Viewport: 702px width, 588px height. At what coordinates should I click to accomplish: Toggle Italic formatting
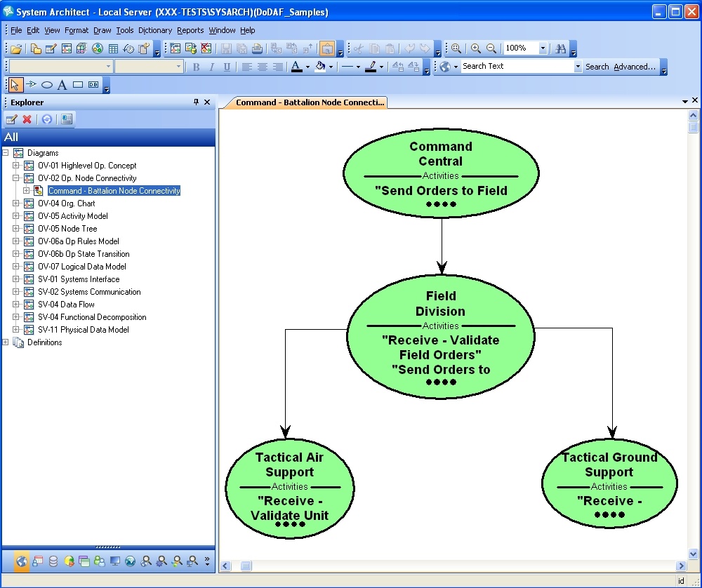coord(212,67)
